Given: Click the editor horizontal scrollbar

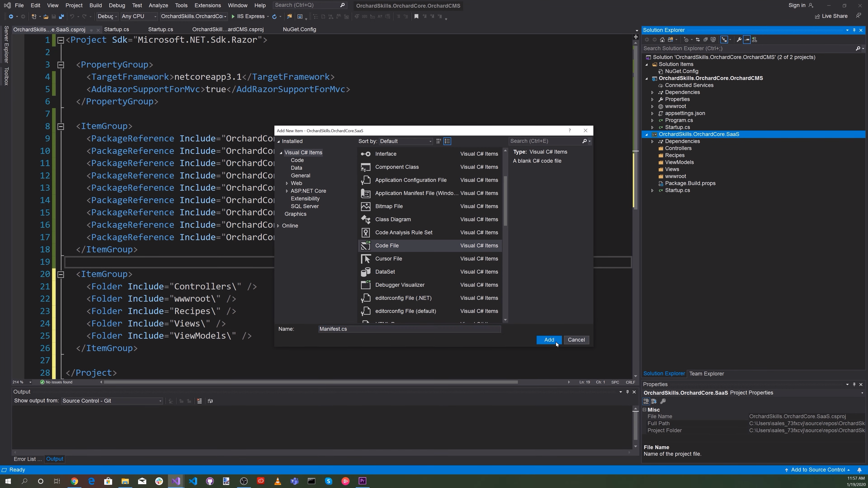Looking at the screenshot, I should (311, 382).
